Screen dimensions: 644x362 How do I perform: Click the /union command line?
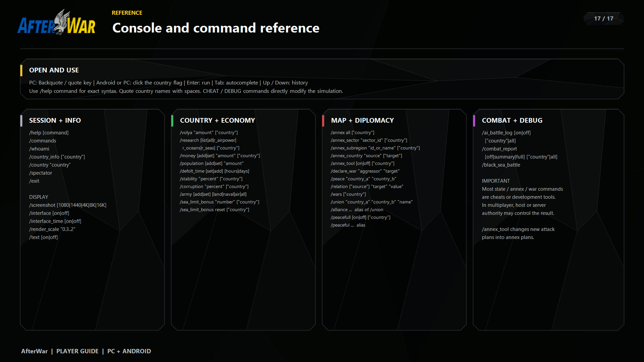coord(372,202)
